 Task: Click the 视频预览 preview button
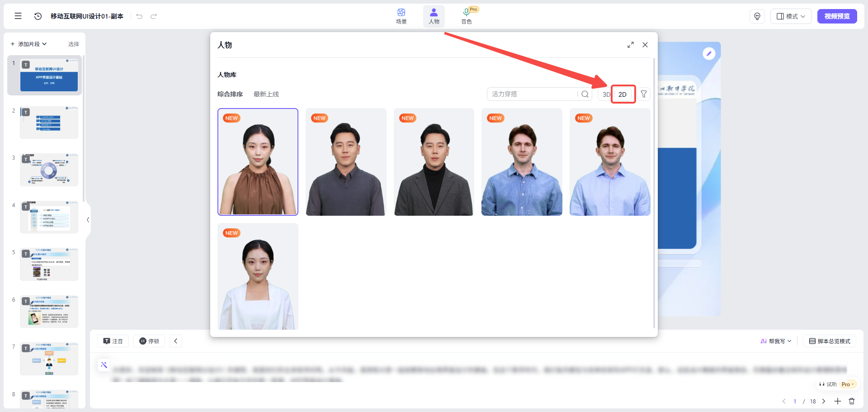point(837,16)
